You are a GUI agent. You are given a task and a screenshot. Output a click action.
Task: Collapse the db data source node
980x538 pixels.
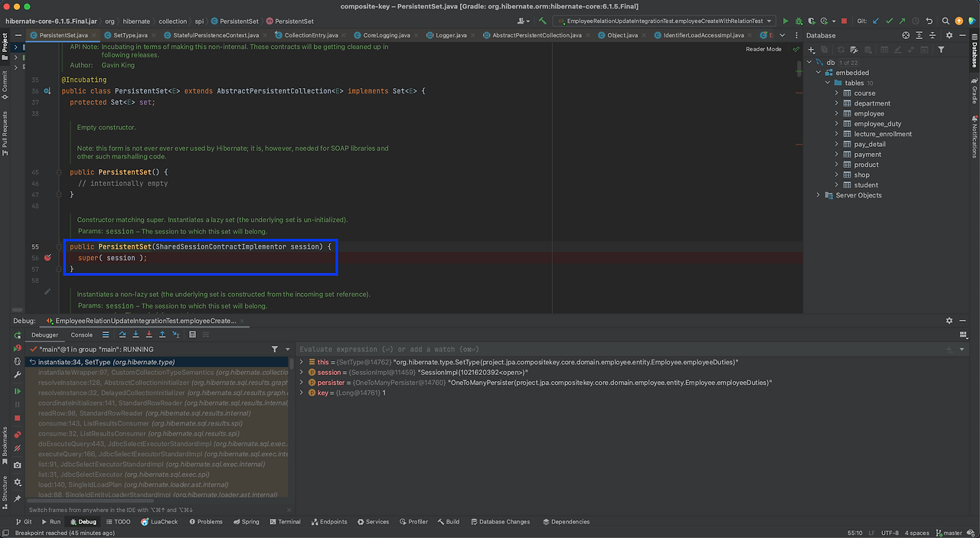811,63
